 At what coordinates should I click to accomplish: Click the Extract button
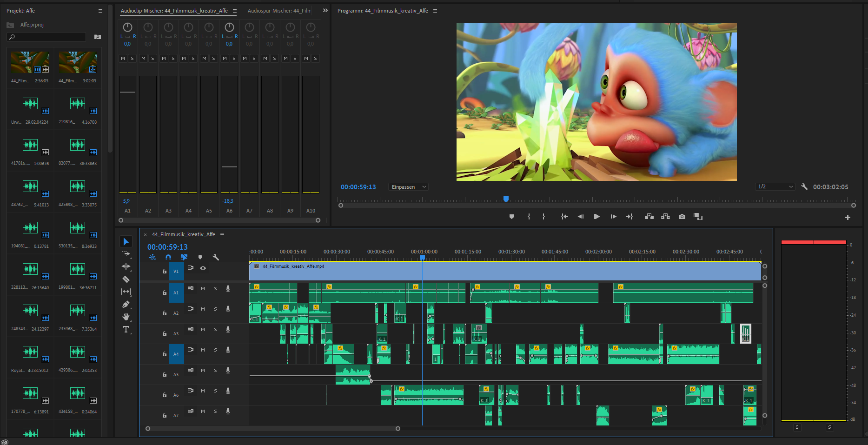click(665, 217)
